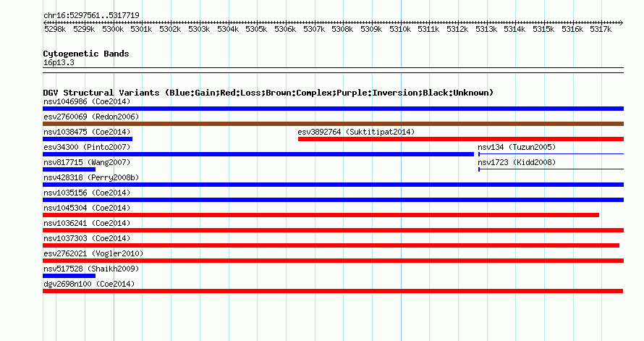Click the ruler's left arrowhead
Viewport: 644px width, 341px height.
(45, 22)
